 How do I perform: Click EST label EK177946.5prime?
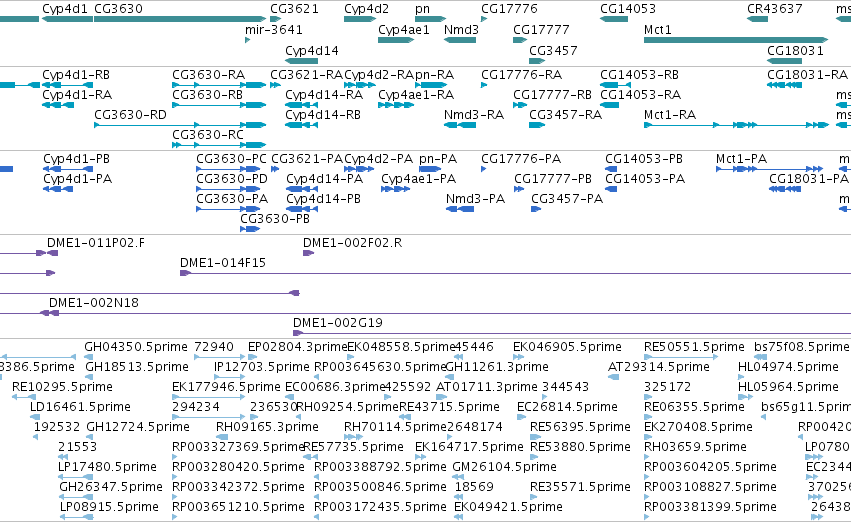coord(226,387)
